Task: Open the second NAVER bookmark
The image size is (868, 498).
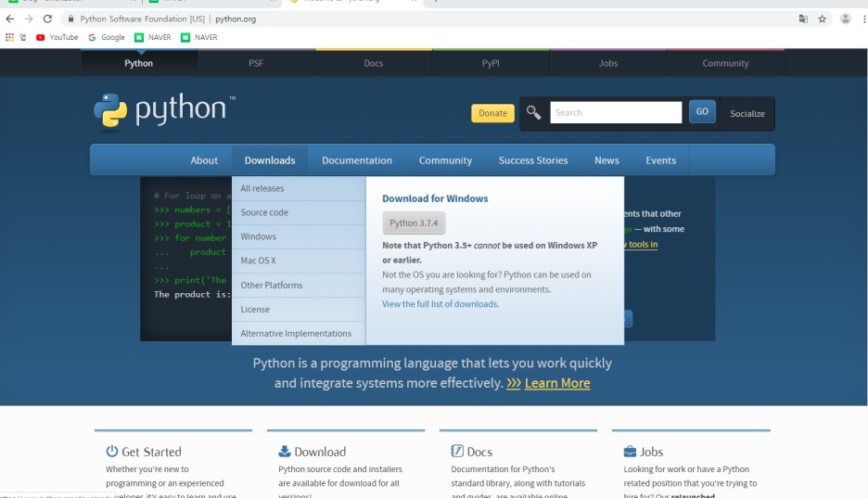Action: coord(199,37)
